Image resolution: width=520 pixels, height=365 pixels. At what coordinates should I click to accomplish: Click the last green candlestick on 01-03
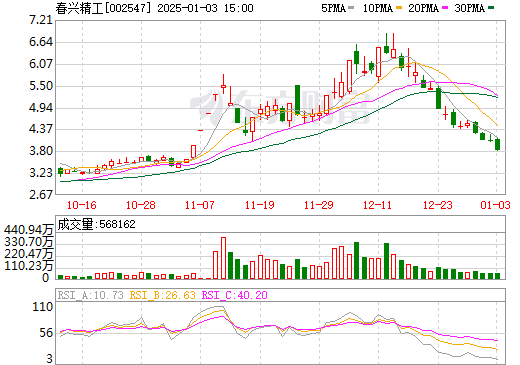point(497,145)
